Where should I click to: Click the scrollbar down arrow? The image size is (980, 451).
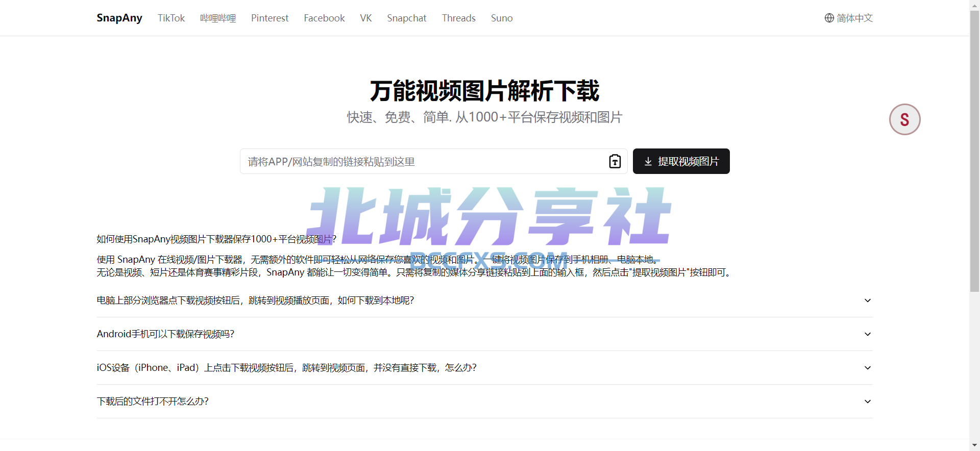click(x=975, y=446)
